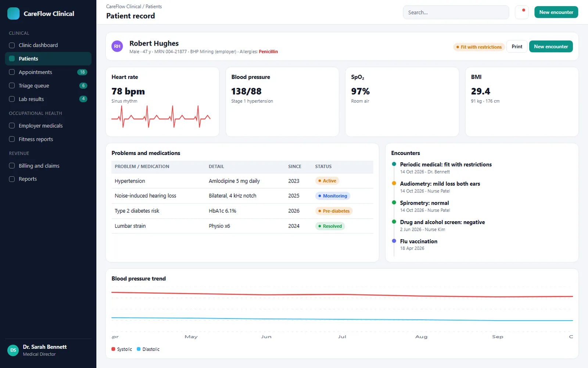This screenshot has width=588, height=368.
Task: Click the blue diastolic trend line
Action: click(x=342, y=319)
